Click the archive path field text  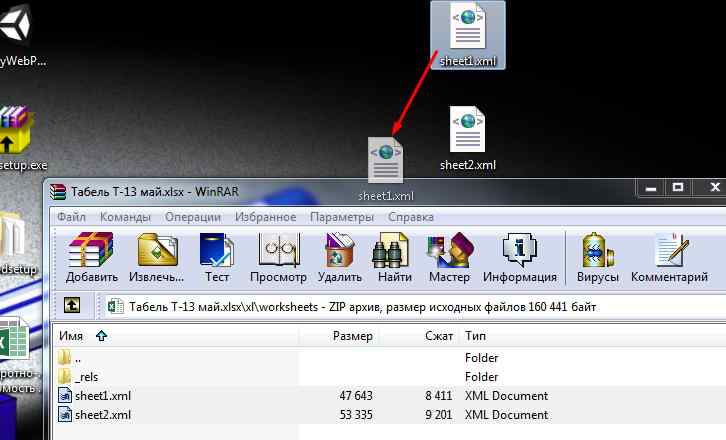363,307
